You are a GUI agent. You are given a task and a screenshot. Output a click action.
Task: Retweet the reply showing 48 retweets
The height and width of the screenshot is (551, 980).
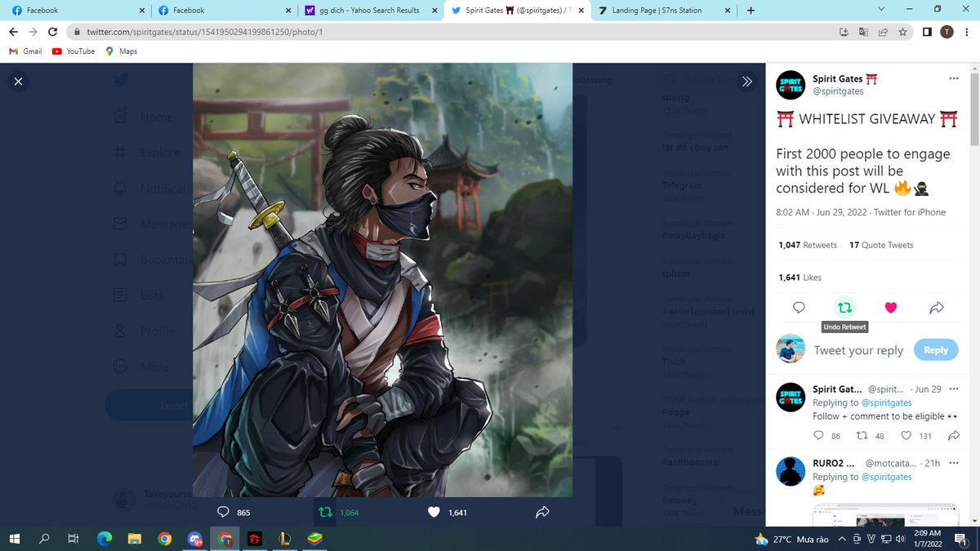click(x=861, y=436)
